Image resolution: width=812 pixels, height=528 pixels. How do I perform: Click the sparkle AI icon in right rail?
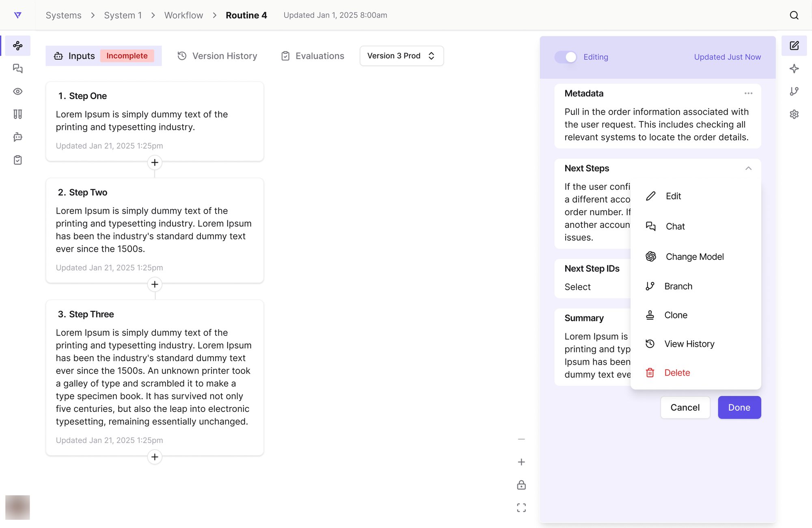pyautogui.click(x=794, y=68)
